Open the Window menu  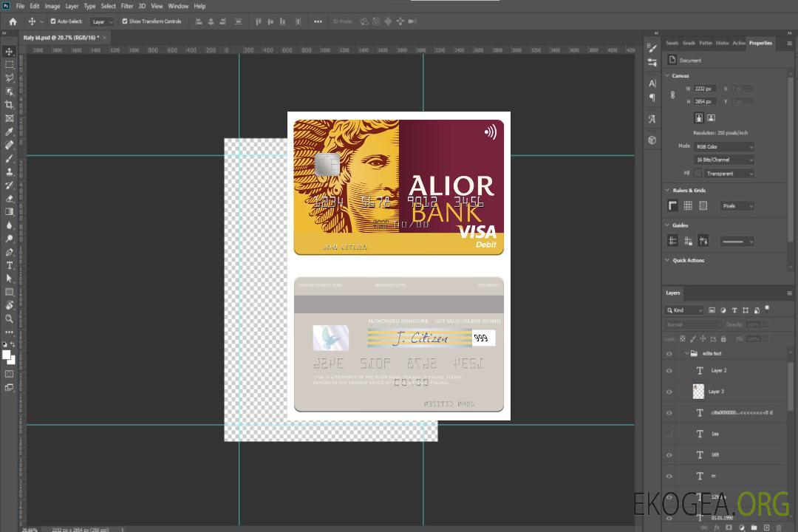tap(178, 6)
